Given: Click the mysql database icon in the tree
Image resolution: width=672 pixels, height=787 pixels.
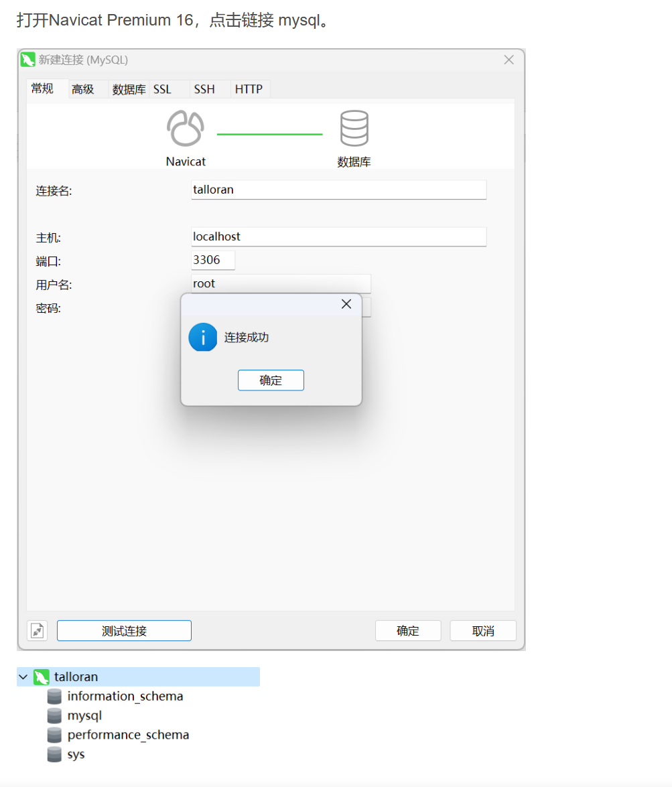Looking at the screenshot, I should point(54,715).
